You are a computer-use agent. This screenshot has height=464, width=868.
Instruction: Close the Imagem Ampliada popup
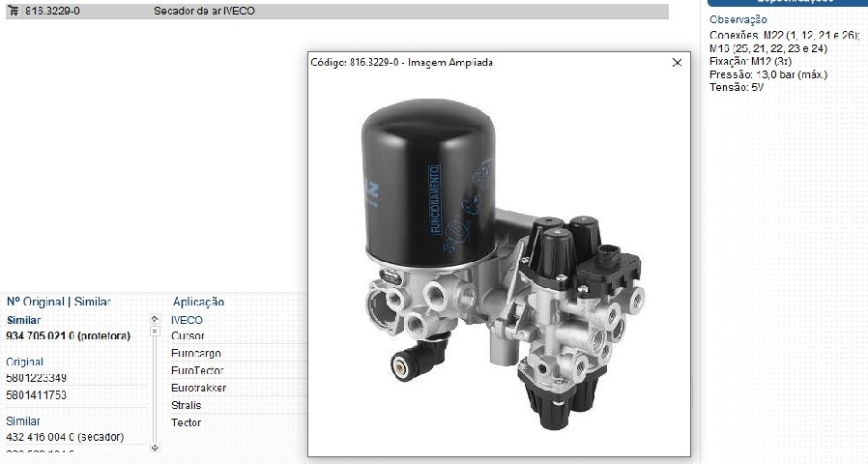click(x=677, y=62)
